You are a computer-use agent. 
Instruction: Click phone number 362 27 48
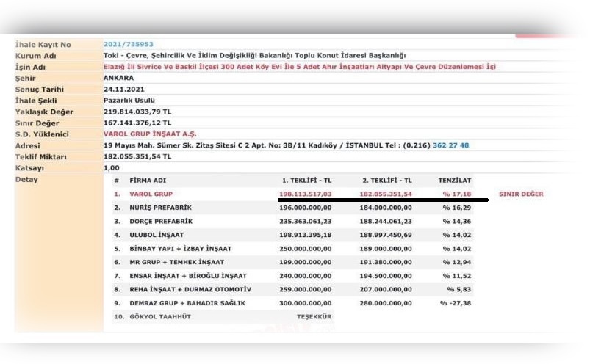(451, 145)
